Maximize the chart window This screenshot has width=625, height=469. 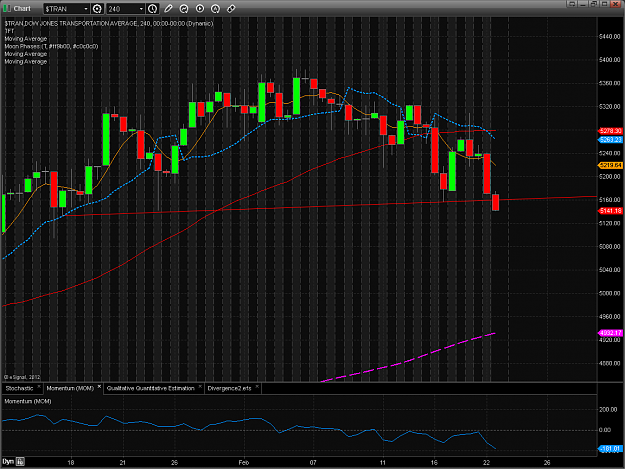click(604, 4)
